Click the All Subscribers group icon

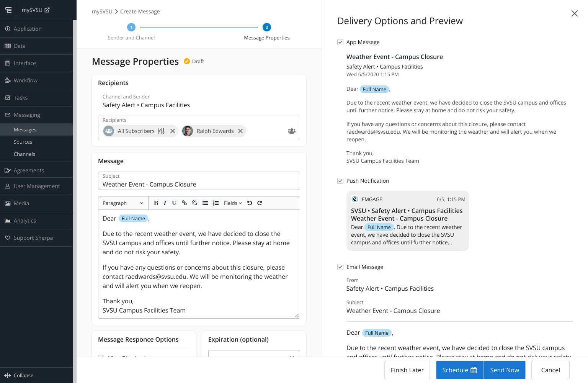point(109,131)
